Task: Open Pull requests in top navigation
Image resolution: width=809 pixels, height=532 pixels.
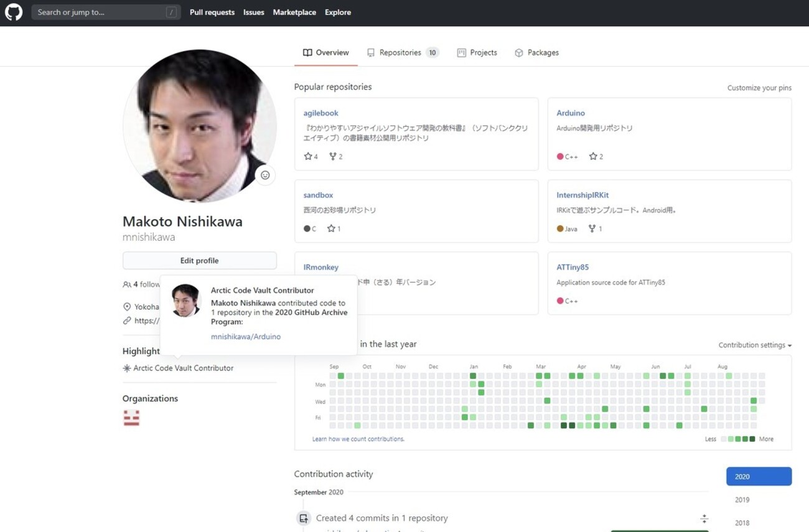Action: coord(212,12)
